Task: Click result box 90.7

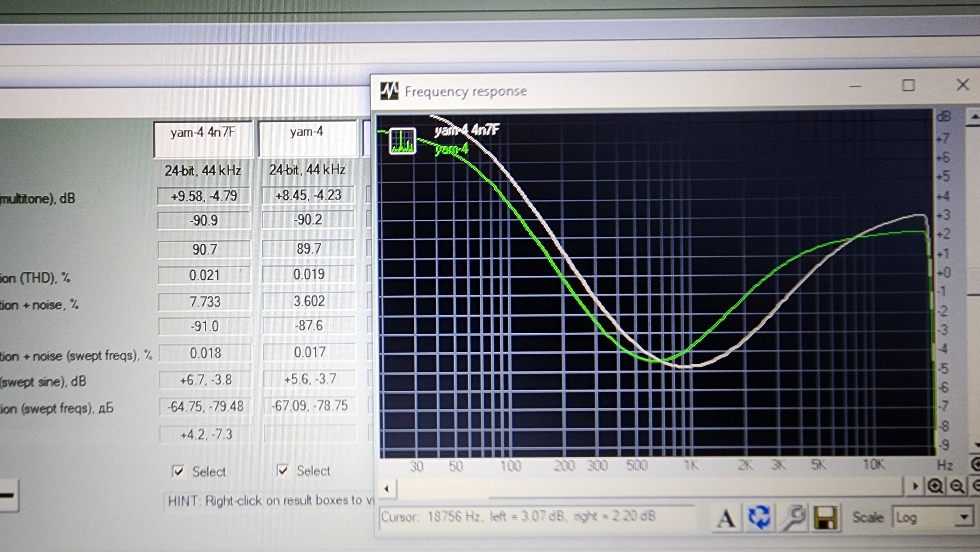Action: [x=204, y=249]
